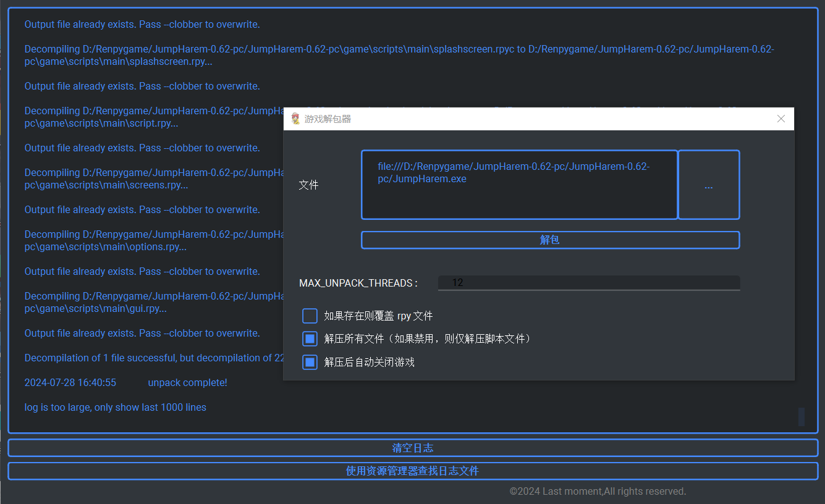Image resolution: width=825 pixels, height=504 pixels.
Task: Click 使用资源管理器查找日志文件 button
Action: 413,471
